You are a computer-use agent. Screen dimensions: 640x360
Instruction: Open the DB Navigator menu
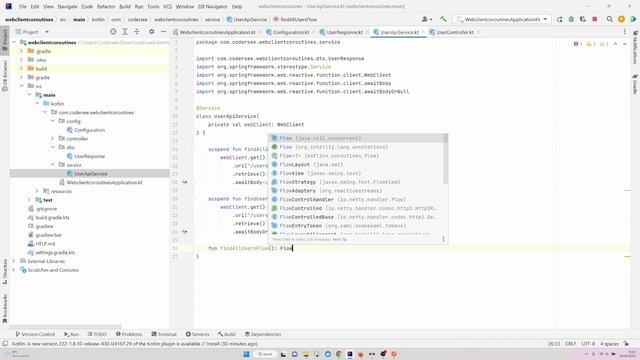click(x=213, y=7)
